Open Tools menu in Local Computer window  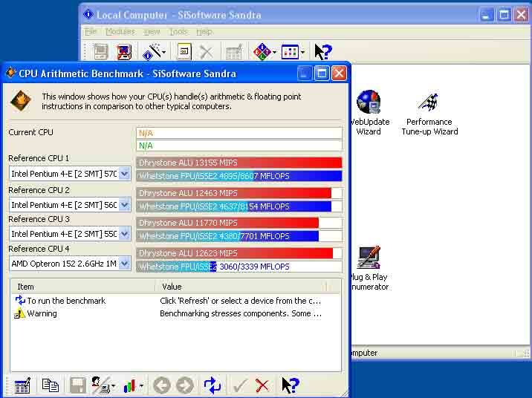[x=178, y=32]
